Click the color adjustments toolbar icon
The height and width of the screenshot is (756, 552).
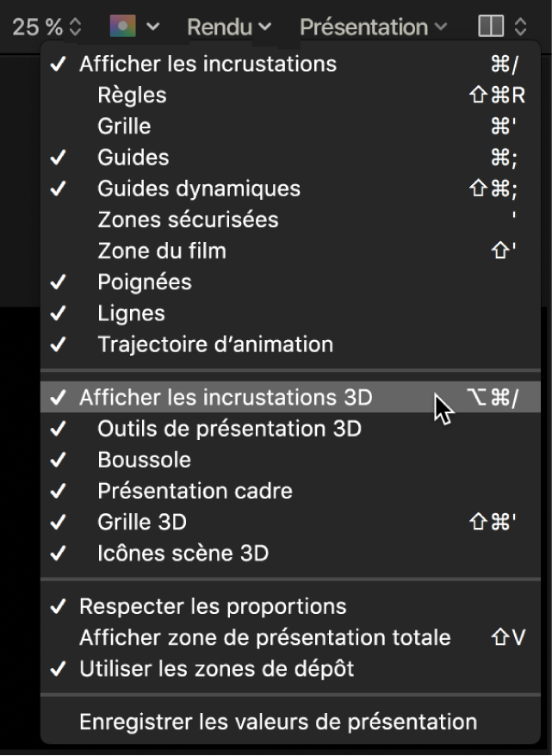point(123,26)
